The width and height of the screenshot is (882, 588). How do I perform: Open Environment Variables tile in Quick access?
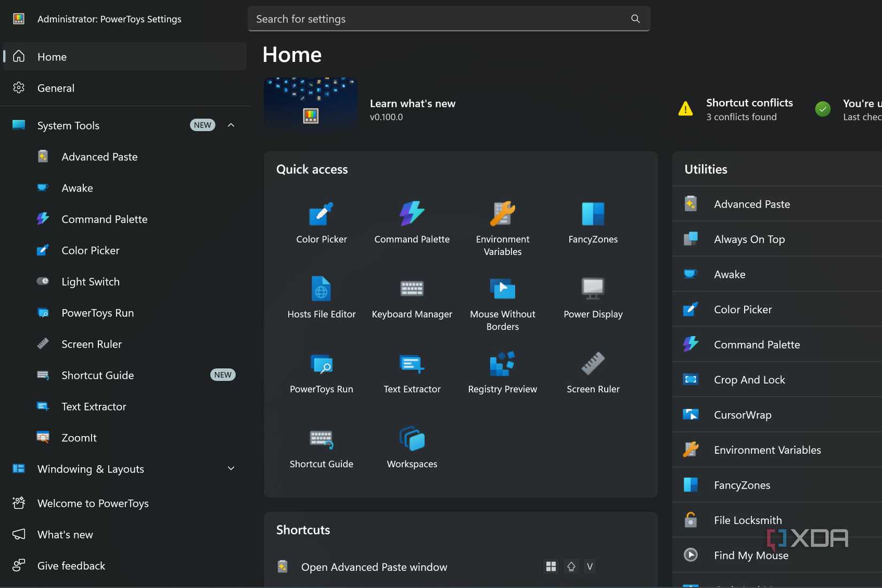pyautogui.click(x=502, y=229)
